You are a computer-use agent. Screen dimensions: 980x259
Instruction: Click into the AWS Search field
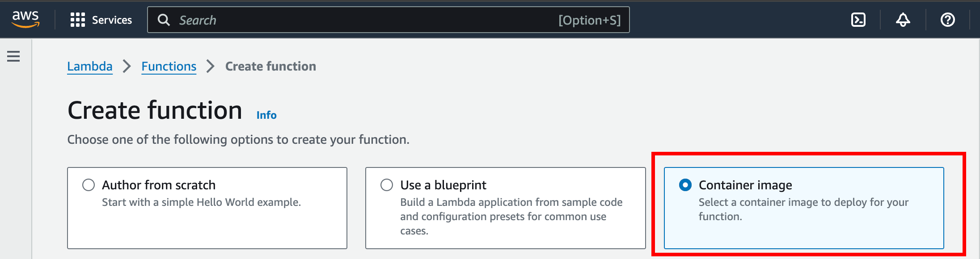pyautogui.click(x=388, y=20)
